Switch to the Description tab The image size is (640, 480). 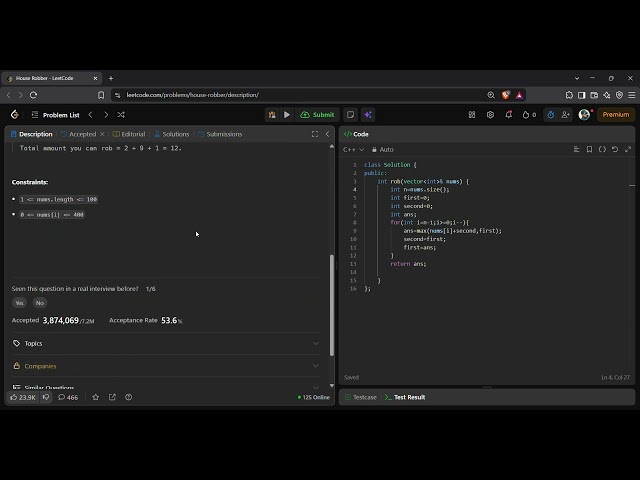32,134
